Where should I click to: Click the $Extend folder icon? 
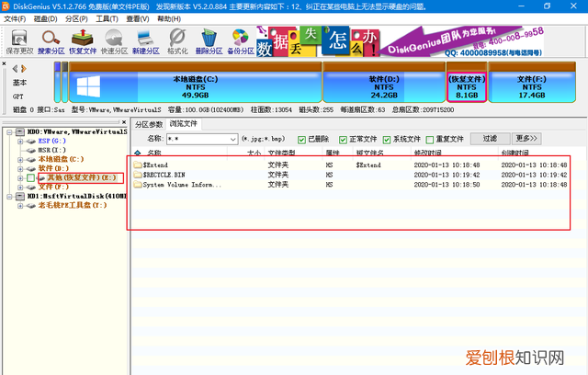[138, 165]
